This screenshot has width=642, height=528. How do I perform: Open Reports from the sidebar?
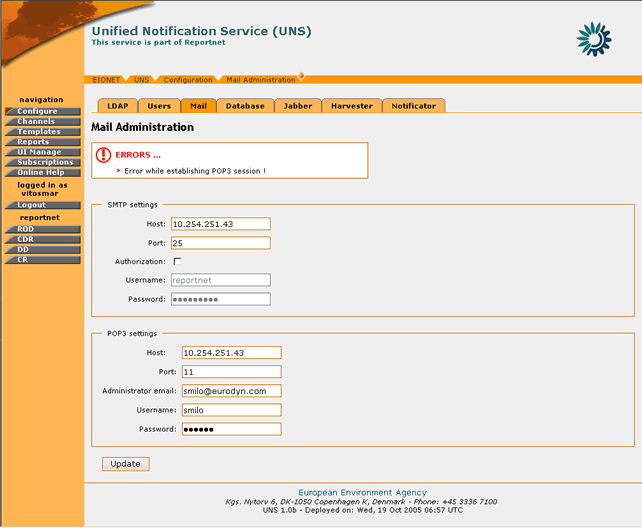click(43, 142)
